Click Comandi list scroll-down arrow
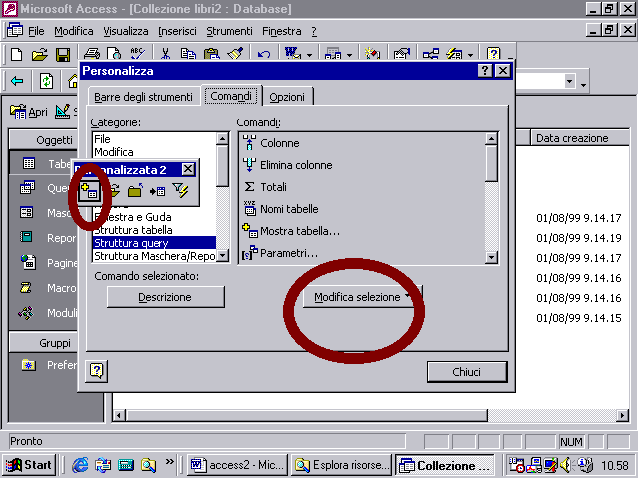The width and height of the screenshot is (638, 478). [x=492, y=257]
